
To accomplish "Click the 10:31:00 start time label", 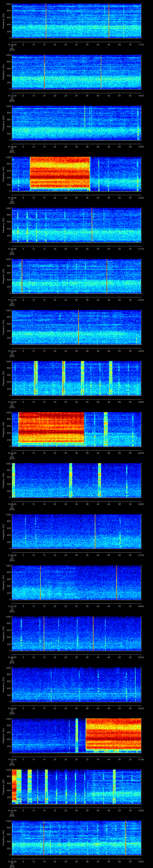I will click(12, 810).
